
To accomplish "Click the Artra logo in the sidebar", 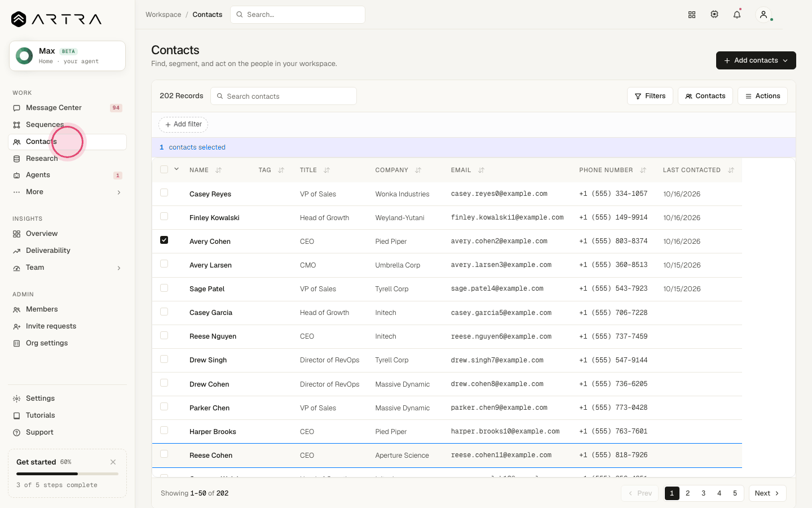I will (x=56, y=19).
